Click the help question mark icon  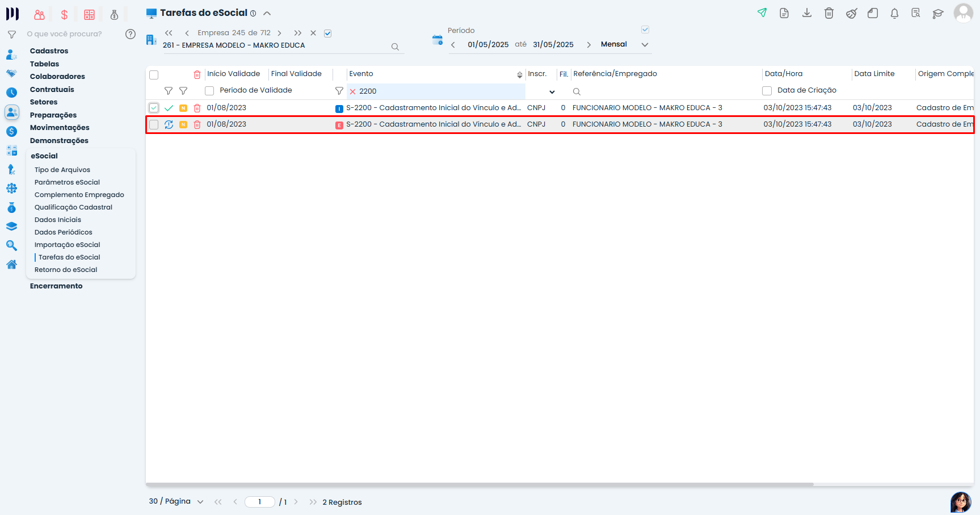click(131, 34)
